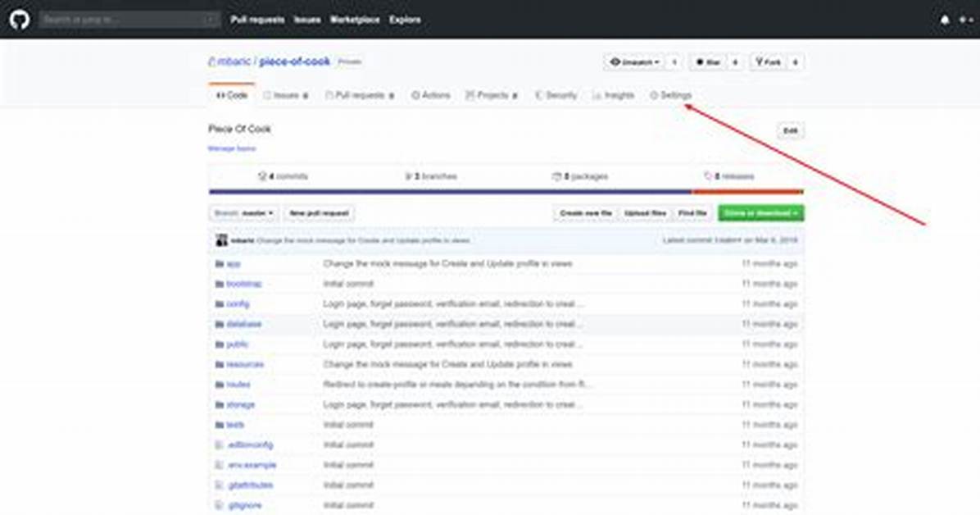Viewport: 980px width, 515px height.
Task: Switch to the repository Issues tab
Action: coord(286,95)
